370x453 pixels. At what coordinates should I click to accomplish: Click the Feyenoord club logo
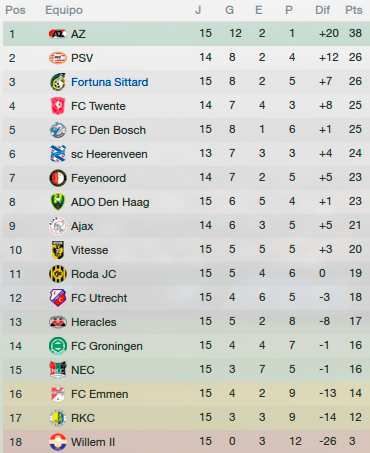click(x=57, y=178)
